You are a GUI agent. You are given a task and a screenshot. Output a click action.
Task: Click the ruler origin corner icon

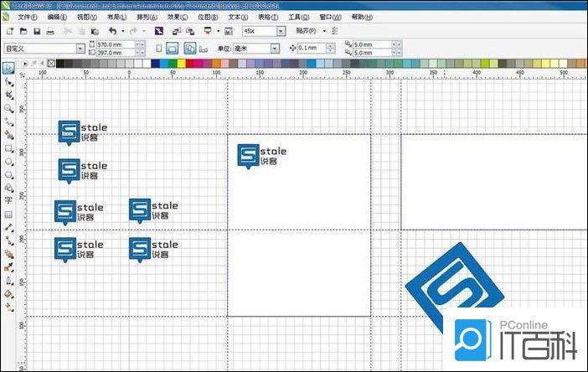point(23,75)
